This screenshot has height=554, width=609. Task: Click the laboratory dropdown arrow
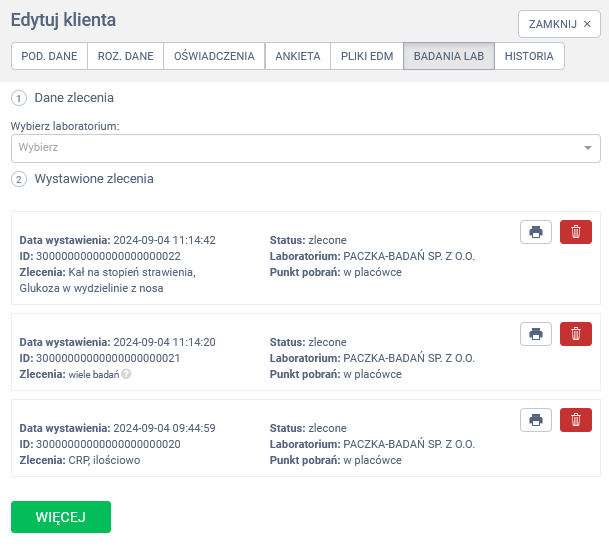click(588, 149)
